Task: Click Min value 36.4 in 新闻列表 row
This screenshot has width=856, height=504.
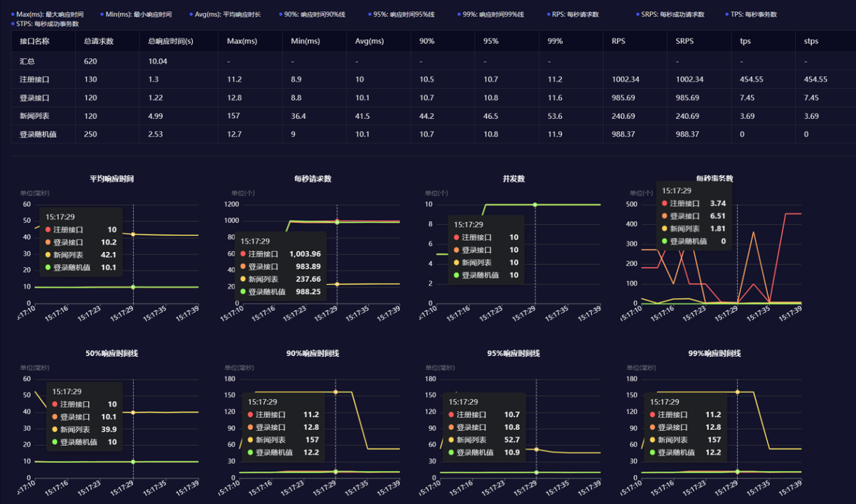Action: (298, 116)
